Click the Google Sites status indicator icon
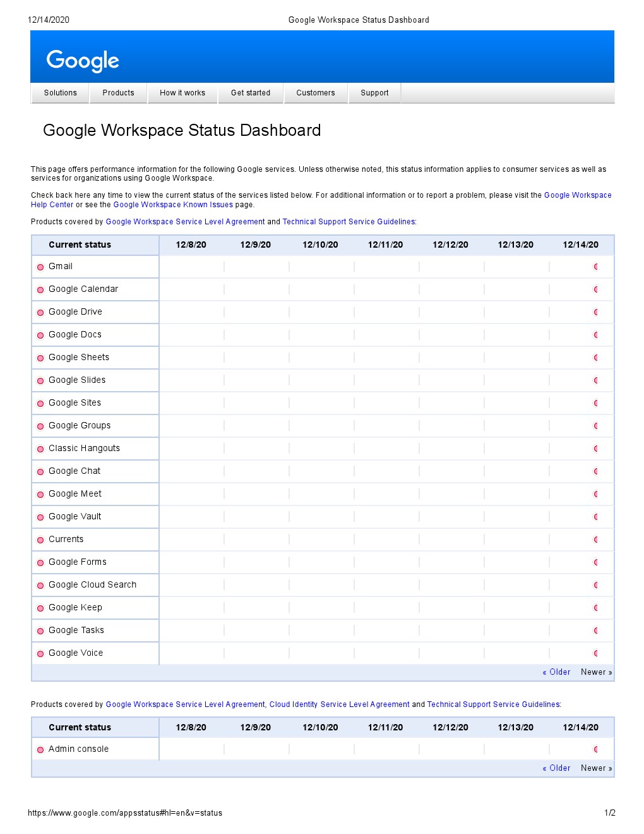Viewport: 644px width, 834px height. coord(40,404)
